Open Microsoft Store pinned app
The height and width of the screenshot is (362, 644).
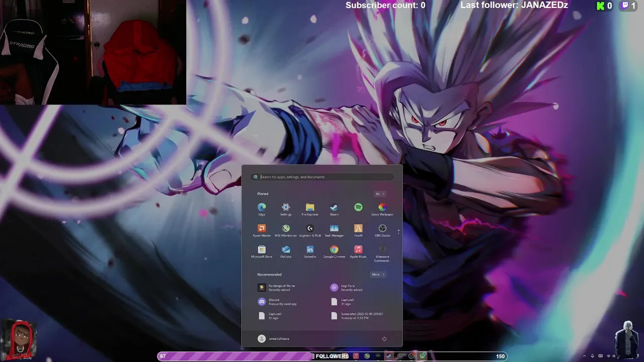[262, 251]
